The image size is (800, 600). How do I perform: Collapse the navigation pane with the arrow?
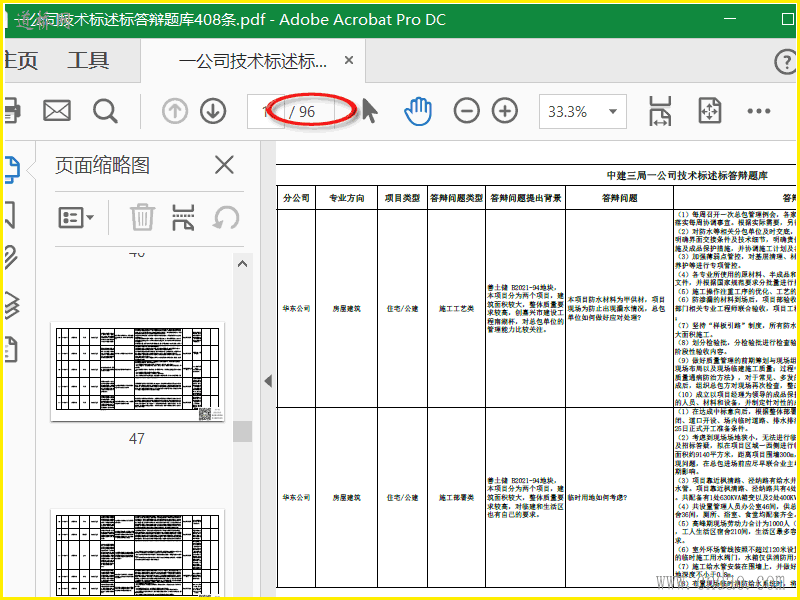(x=268, y=381)
